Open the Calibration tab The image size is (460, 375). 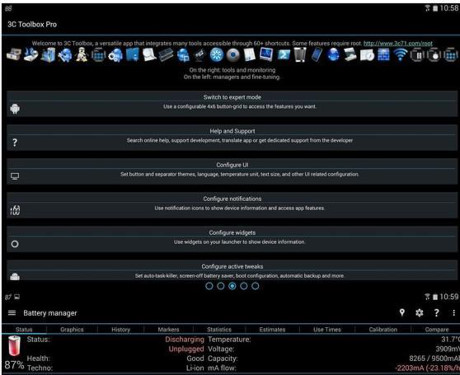[x=383, y=329]
